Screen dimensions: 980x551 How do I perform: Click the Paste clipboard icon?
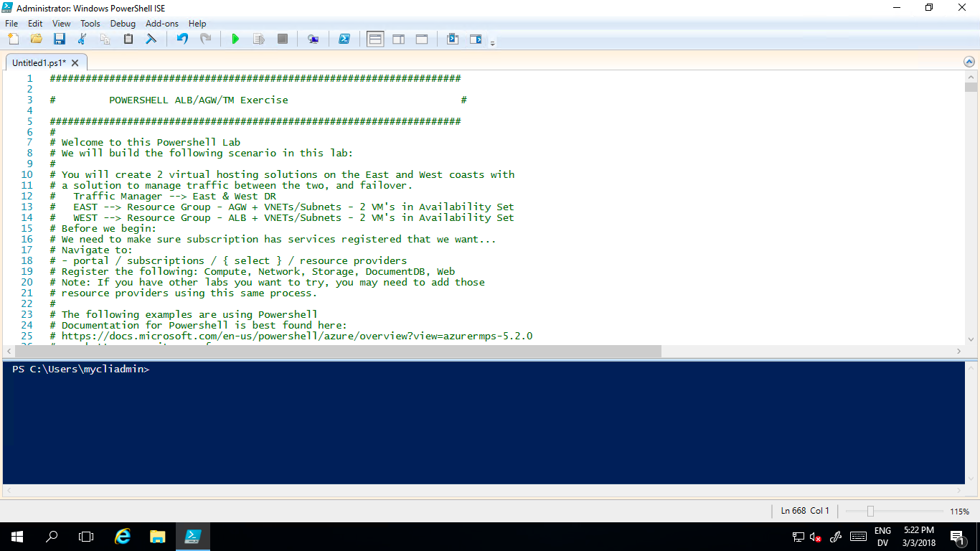point(128,39)
